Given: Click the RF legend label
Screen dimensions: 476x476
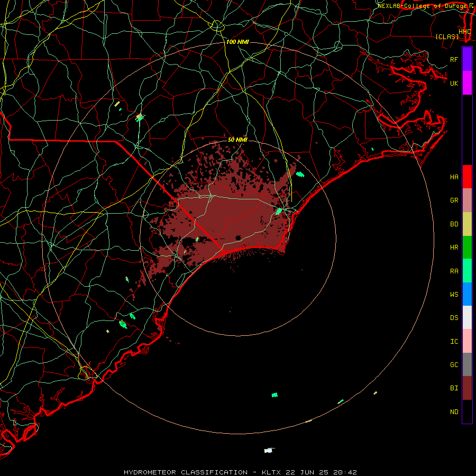Looking at the screenshot, I should (454, 59).
